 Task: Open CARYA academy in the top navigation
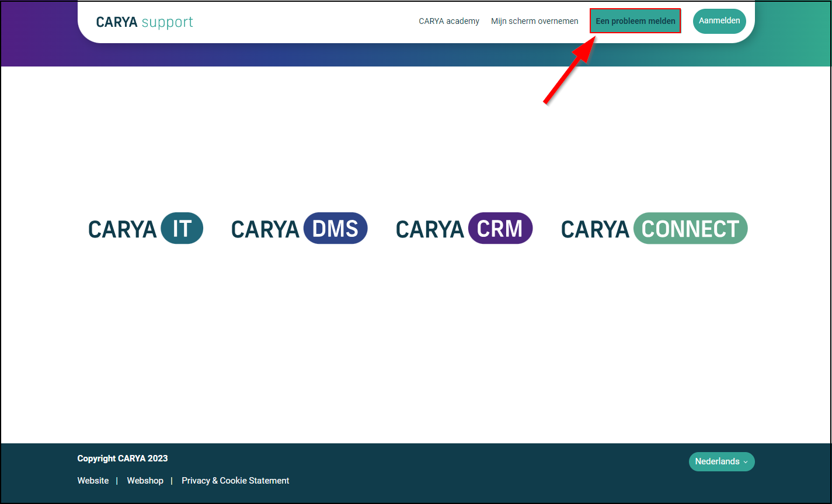click(449, 21)
